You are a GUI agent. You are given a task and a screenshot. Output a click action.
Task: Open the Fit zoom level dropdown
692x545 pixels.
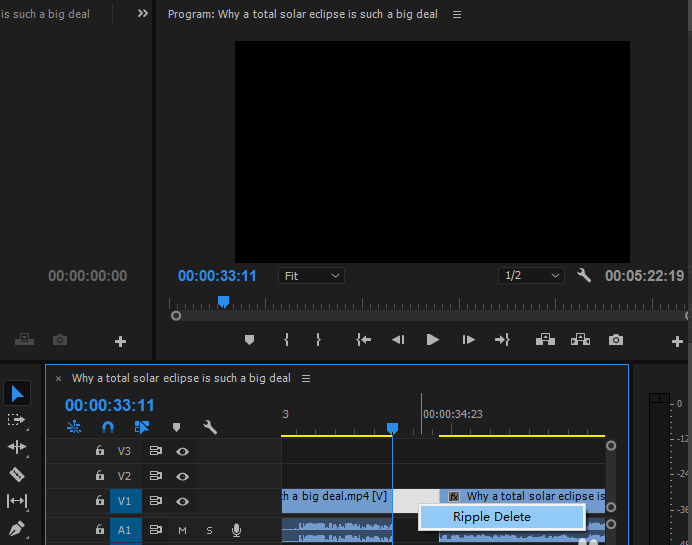[311, 276]
